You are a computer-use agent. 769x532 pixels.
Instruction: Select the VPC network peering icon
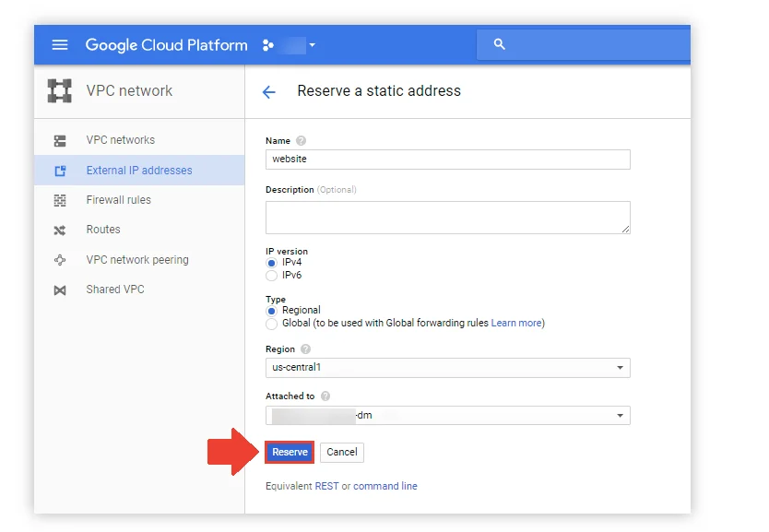(60, 259)
